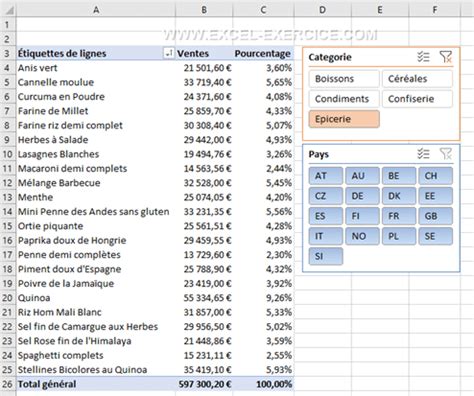The width and height of the screenshot is (474, 396).
Task: Click the Total général label cell
Action: 96,384
